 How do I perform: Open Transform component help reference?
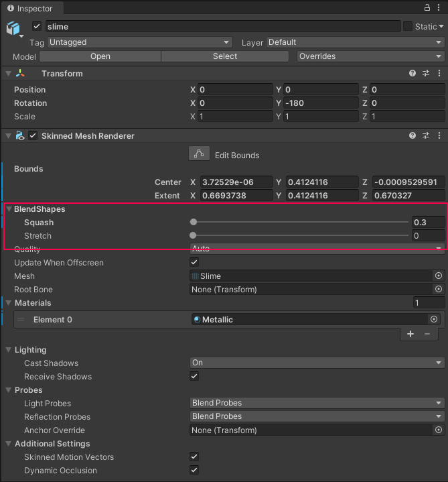(413, 74)
